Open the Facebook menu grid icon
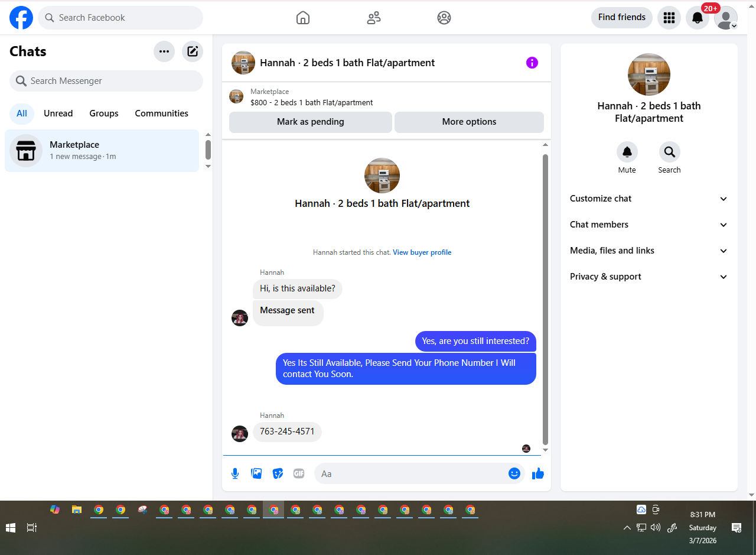 point(669,18)
